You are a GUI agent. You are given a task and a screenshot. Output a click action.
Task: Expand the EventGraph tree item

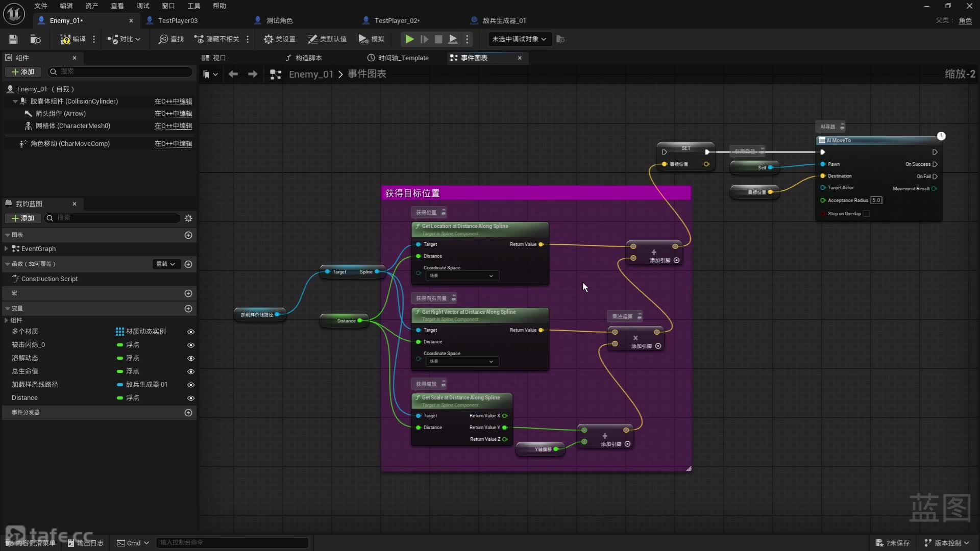6,249
